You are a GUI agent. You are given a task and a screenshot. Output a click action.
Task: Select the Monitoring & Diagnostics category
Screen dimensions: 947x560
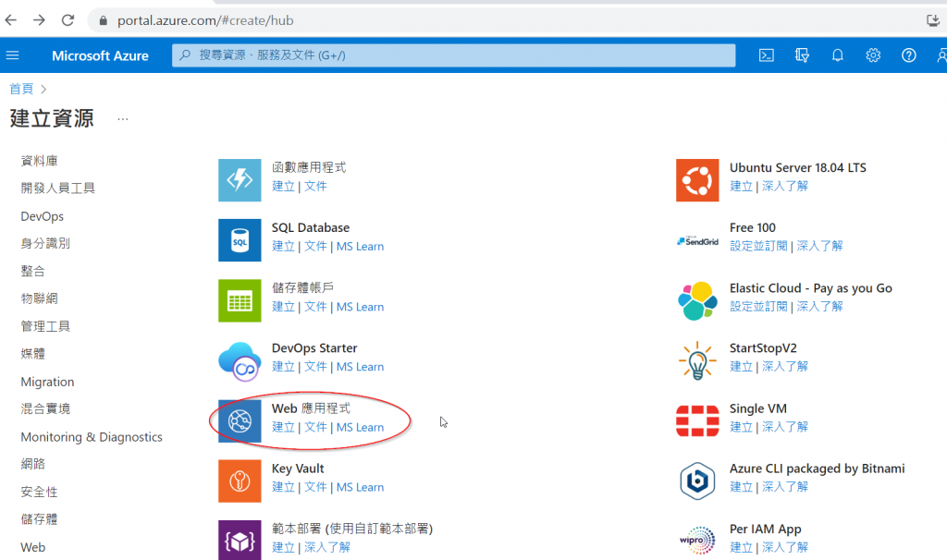pyautogui.click(x=92, y=437)
